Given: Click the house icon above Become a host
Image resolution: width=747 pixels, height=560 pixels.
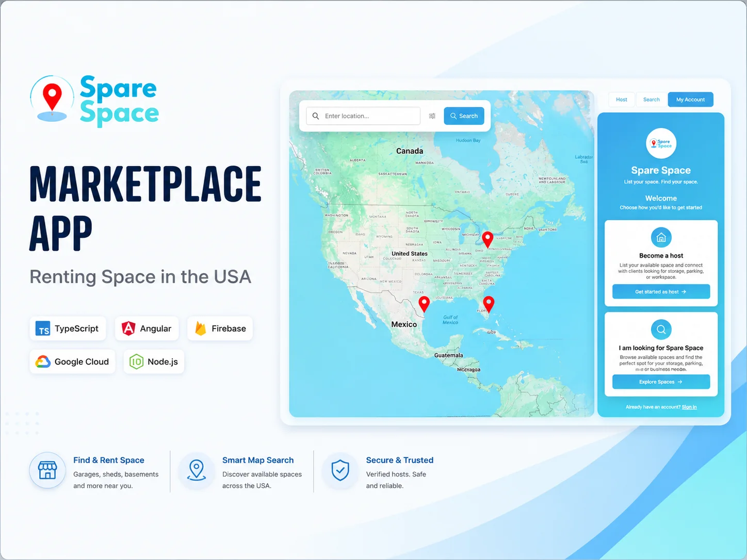Looking at the screenshot, I should [x=661, y=238].
